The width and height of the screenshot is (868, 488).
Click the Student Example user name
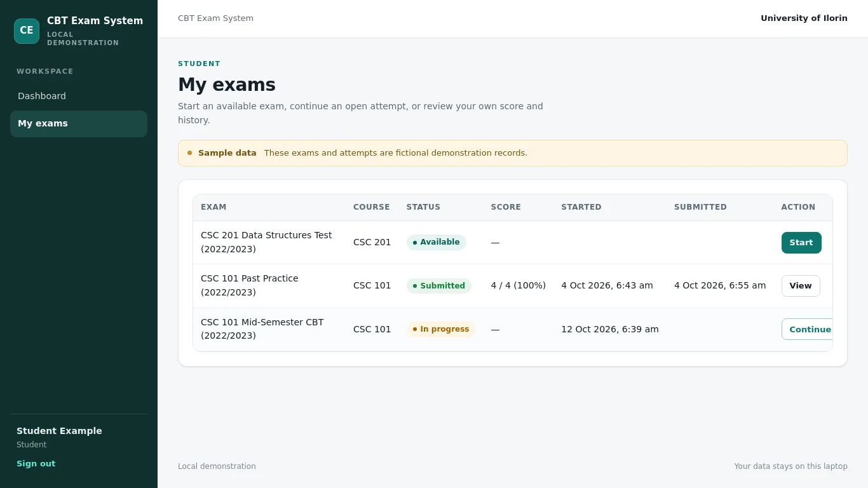point(59,431)
